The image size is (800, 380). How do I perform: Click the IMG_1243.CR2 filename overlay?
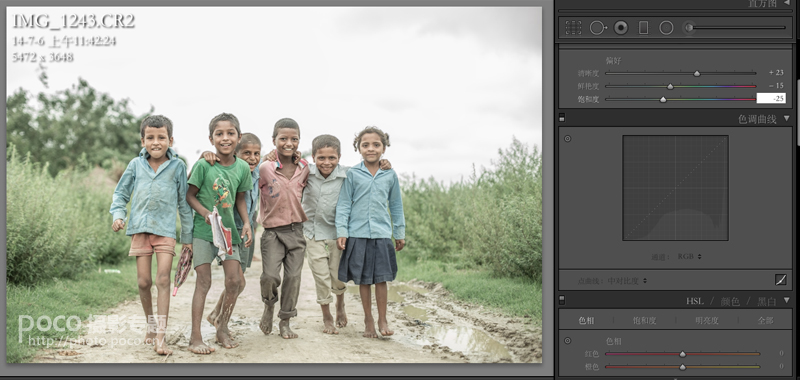[x=73, y=21]
